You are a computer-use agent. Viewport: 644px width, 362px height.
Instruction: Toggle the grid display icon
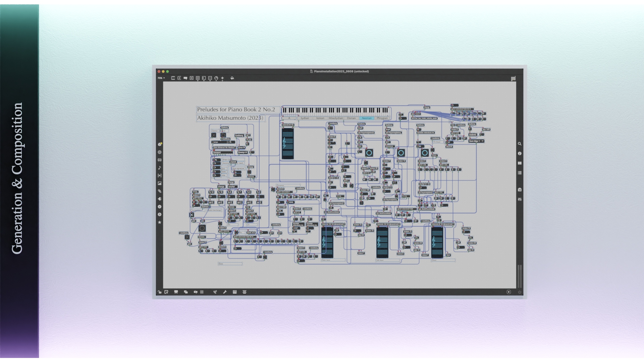[202, 292]
